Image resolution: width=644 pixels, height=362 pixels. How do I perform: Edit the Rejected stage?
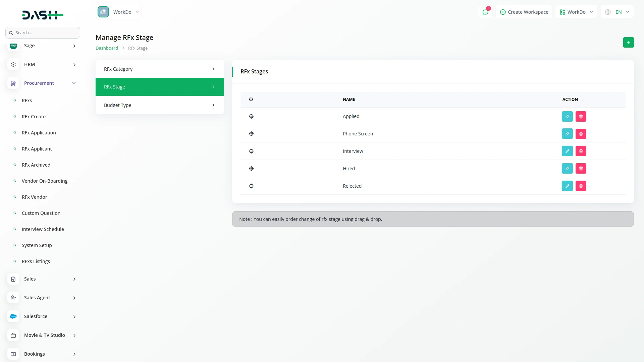pyautogui.click(x=567, y=186)
